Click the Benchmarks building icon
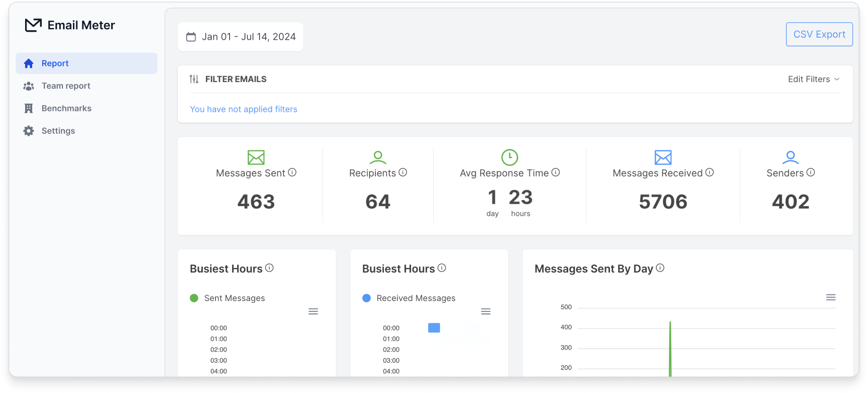The image size is (868, 393). click(x=29, y=108)
